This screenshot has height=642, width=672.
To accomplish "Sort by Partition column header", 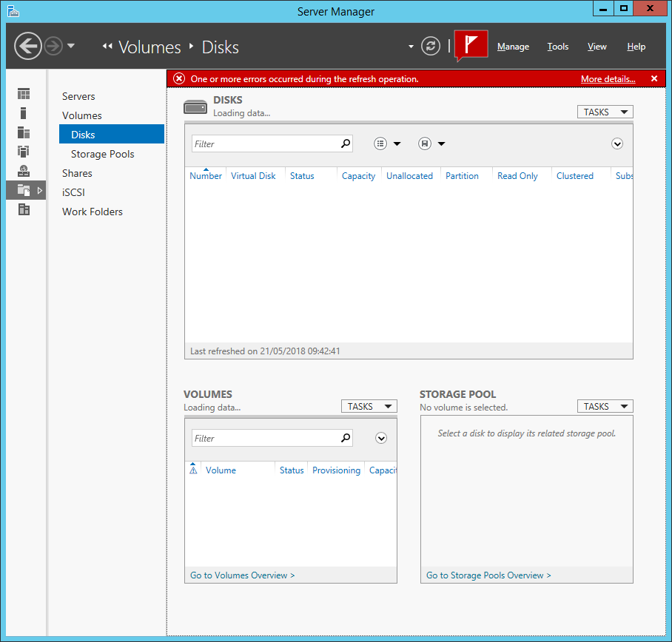I will pos(462,175).
